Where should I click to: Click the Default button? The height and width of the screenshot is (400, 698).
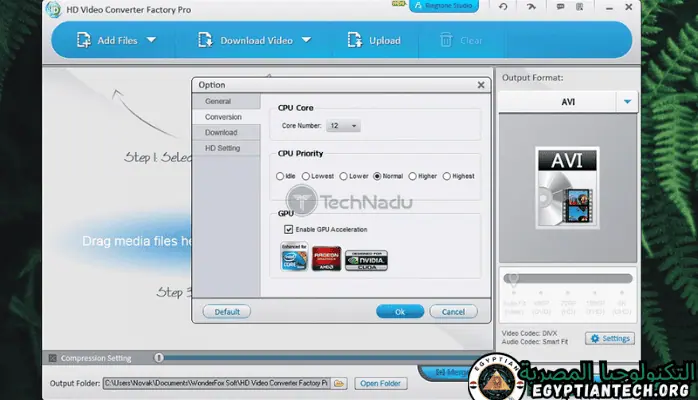227,312
